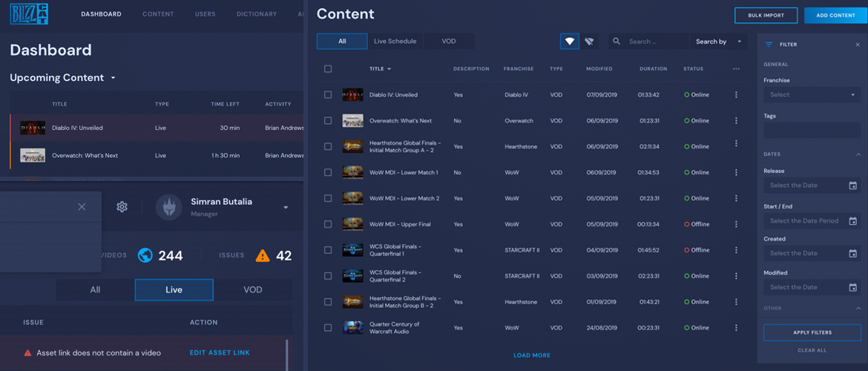Image resolution: width=868 pixels, height=371 pixels.
Task: Check Hearthstone Group A - 2 row checkbox
Action: (328, 147)
